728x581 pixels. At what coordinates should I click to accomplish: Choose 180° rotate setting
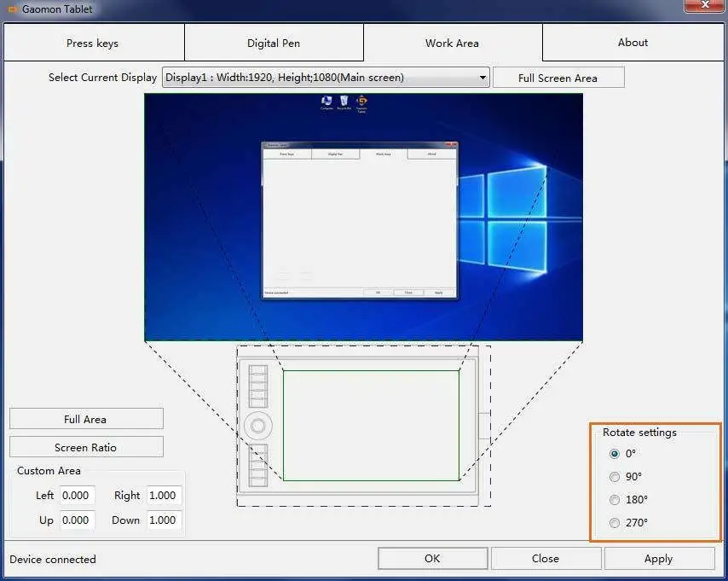click(615, 500)
